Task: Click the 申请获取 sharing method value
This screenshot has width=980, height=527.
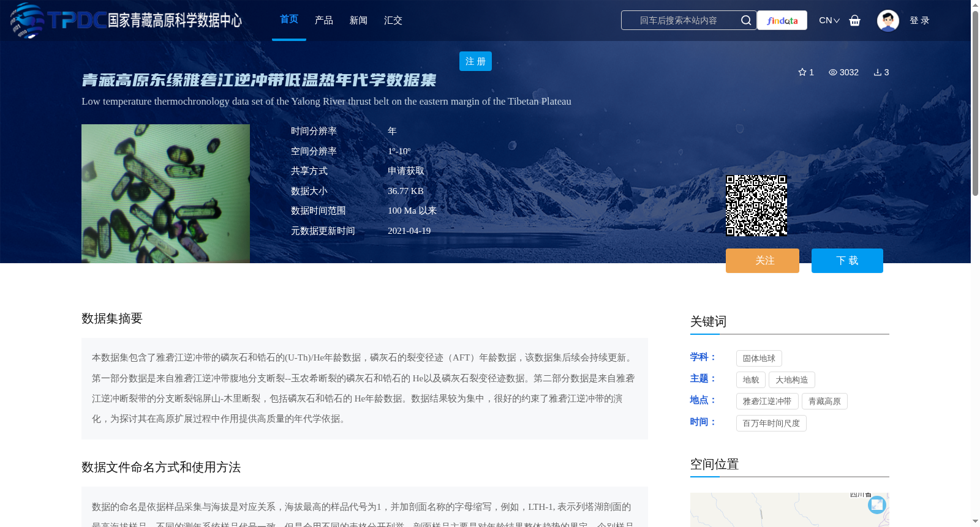Action: [x=406, y=171]
